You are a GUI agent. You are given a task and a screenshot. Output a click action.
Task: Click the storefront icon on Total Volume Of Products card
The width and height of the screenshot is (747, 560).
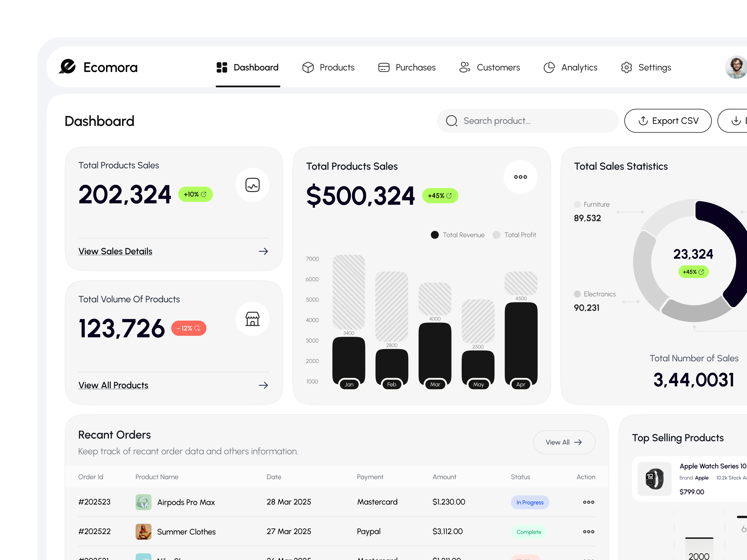pyautogui.click(x=252, y=319)
